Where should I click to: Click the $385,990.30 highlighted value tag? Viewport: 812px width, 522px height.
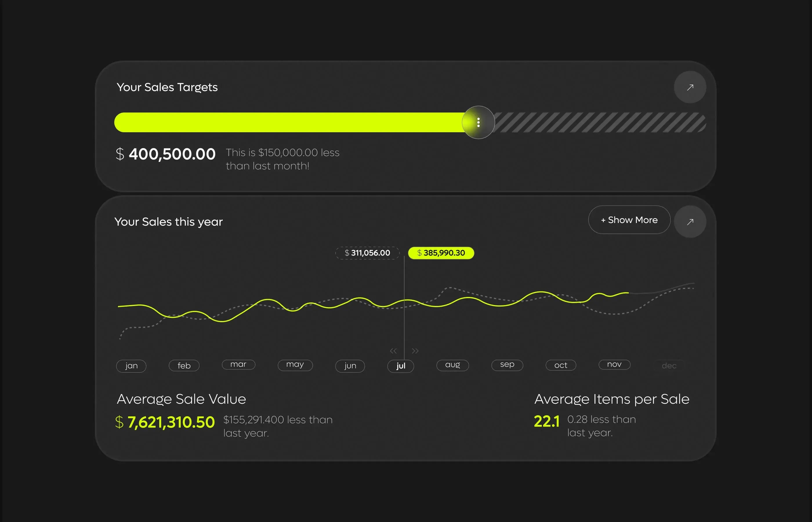click(x=441, y=253)
